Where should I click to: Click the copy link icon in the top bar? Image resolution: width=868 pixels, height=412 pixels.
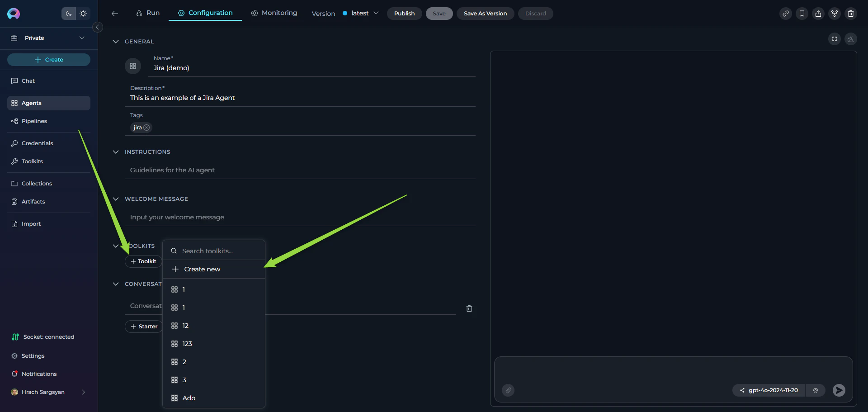tap(785, 14)
